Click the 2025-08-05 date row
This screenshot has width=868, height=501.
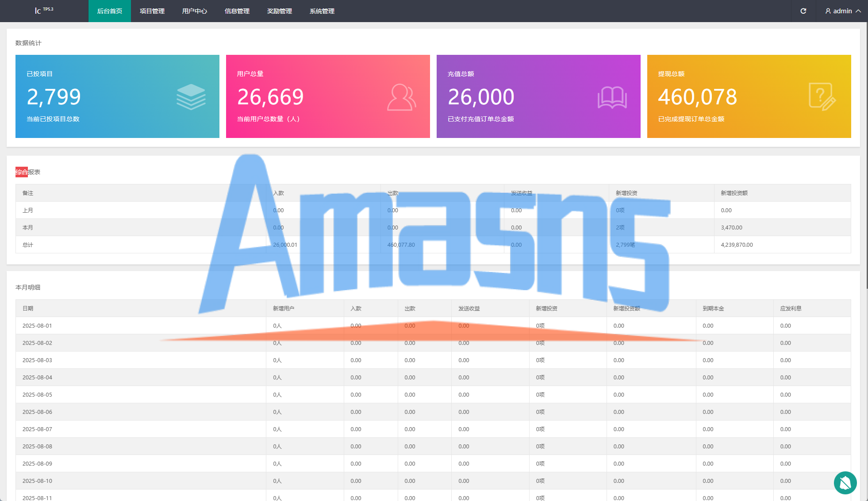coord(37,394)
